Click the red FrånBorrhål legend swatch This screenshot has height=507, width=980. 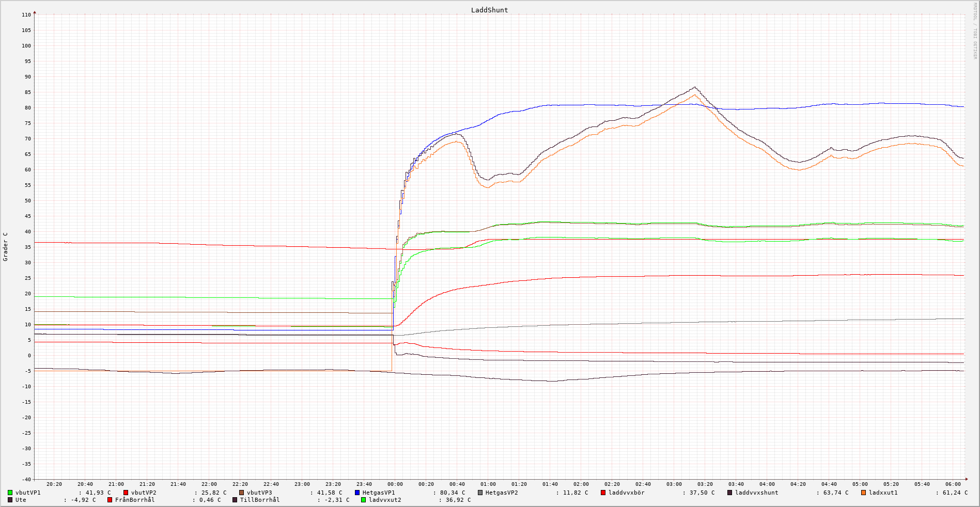[x=110, y=500]
